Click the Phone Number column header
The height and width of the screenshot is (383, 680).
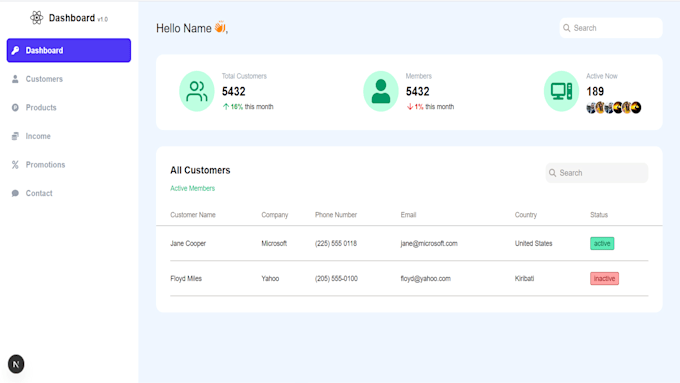pos(336,215)
